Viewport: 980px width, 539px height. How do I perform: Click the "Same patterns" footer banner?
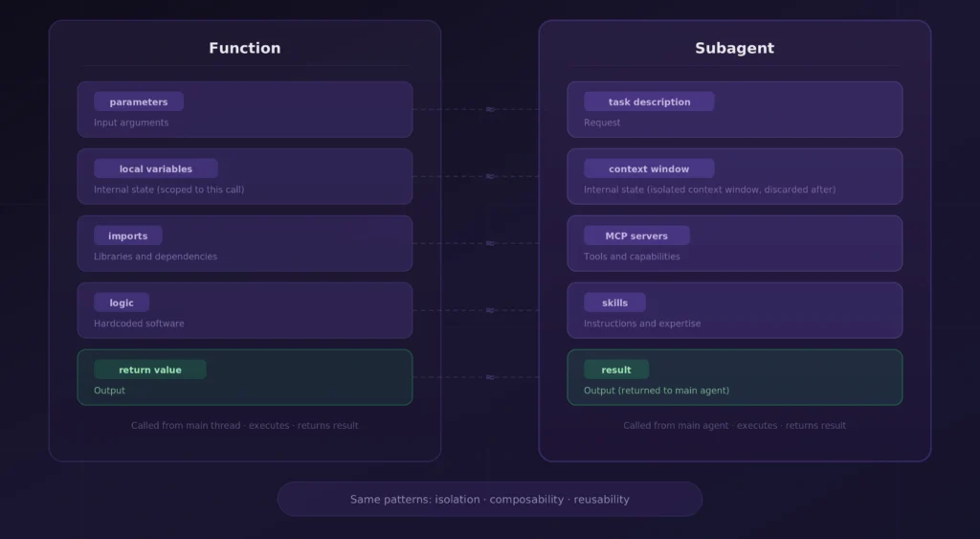coord(489,499)
